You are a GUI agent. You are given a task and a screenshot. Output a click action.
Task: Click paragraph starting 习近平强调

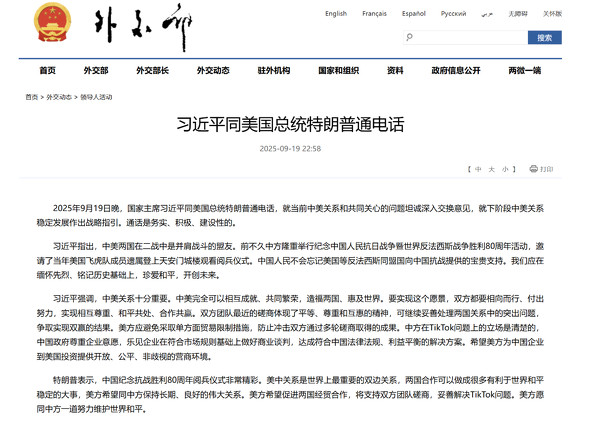pyautogui.click(x=290, y=327)
